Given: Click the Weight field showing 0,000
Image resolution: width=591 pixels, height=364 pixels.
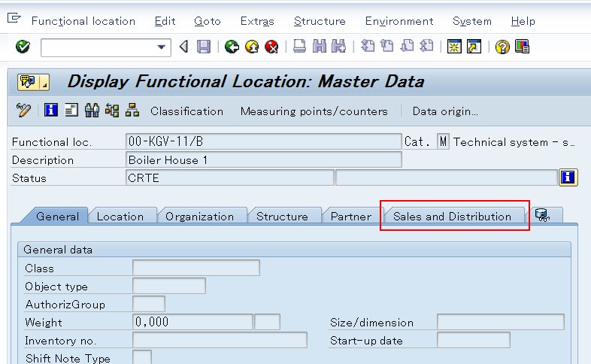Looking at the screenshot, I should click(x=192, y=322).
